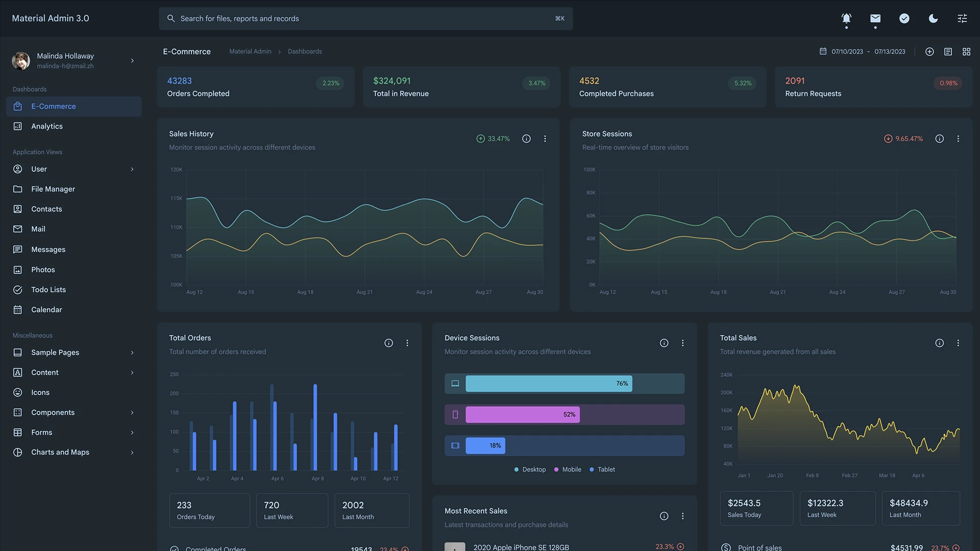Click the search magnifier icon
This screenshot has height=551, width=980.
171,18
